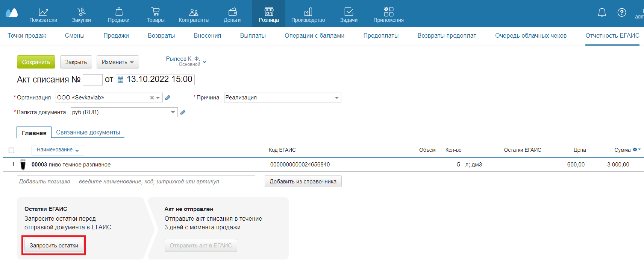Open the help question mark icon

click(622, 13)
